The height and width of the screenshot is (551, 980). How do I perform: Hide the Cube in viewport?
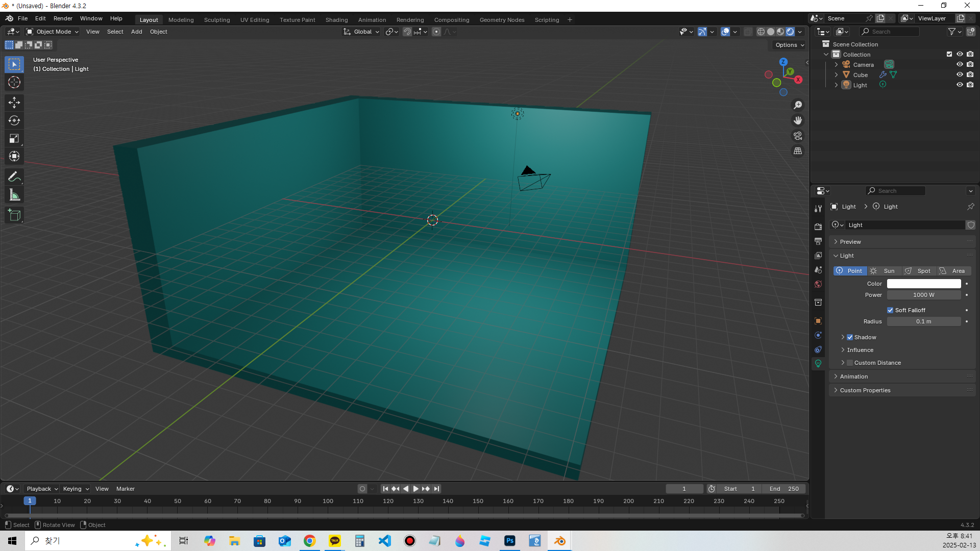click(960, 74)
